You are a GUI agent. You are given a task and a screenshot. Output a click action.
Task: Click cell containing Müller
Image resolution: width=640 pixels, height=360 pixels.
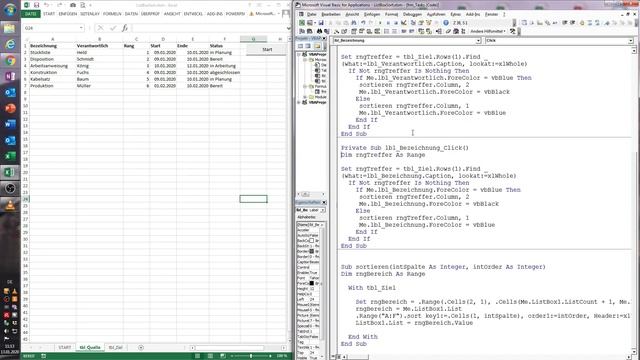click(100, 86)
